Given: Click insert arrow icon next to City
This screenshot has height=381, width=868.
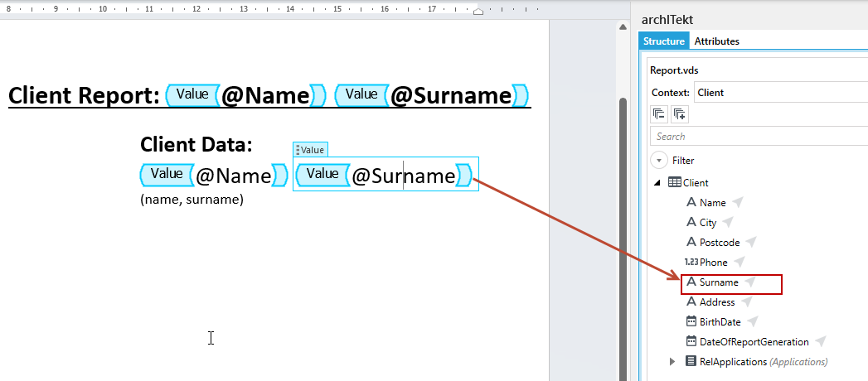Looking at the screenshot, I should [x=728, y=222].
